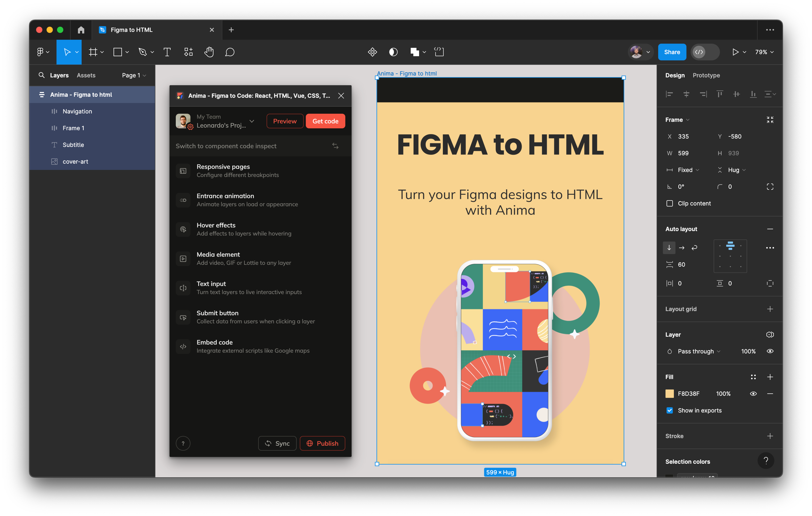Click the Actions icon in the toolbar
This screenshot has height=516, width=812.
188,52
